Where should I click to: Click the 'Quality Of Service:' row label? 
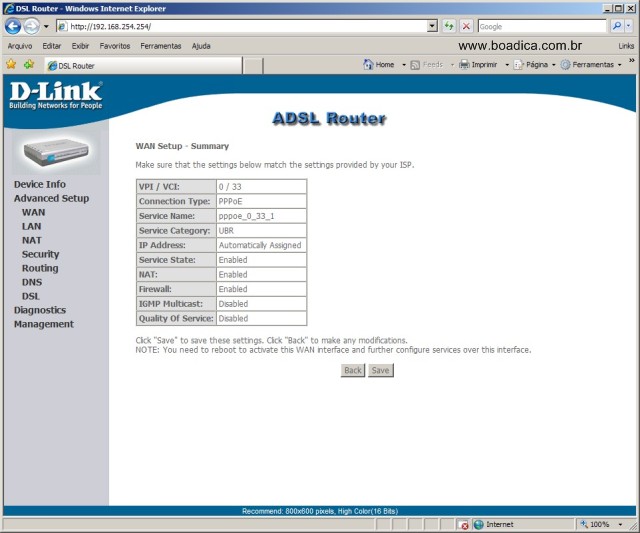176,319
